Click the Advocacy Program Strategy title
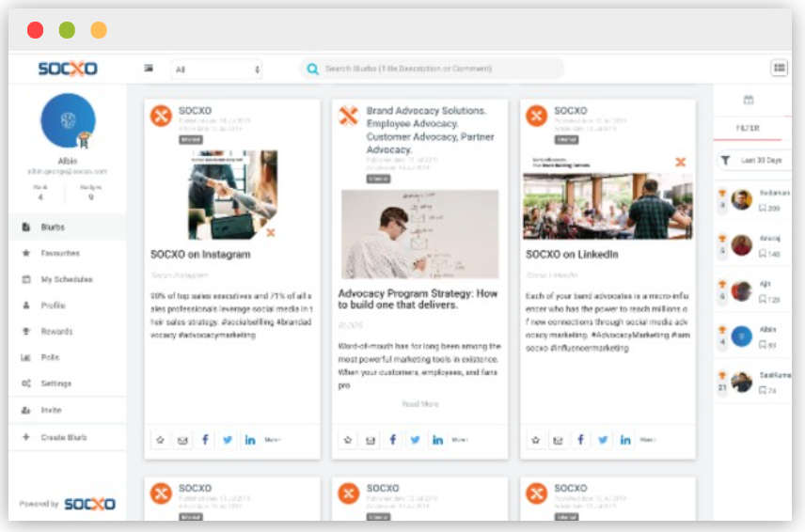 pyautogui.click(x=418, y=299)
